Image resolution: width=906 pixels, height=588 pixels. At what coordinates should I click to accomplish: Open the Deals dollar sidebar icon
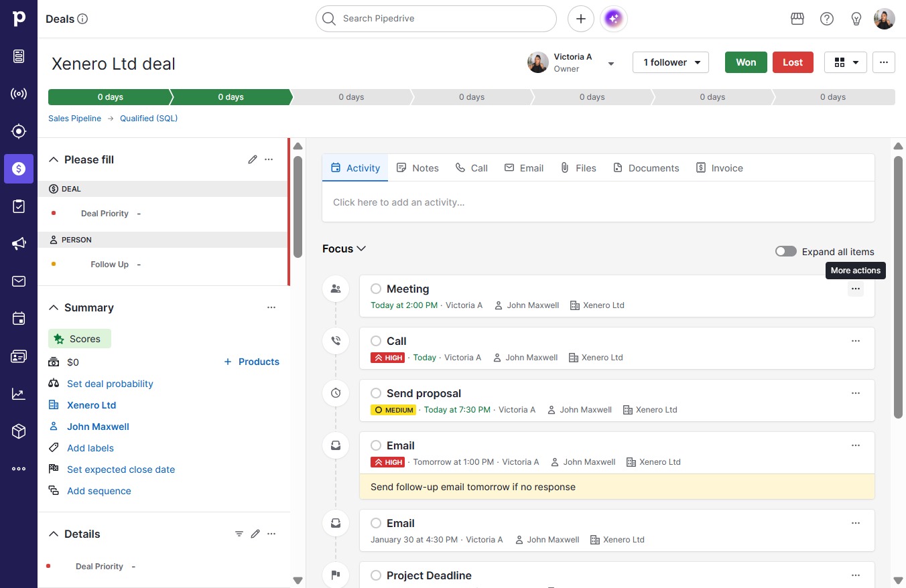click(19, 169)
